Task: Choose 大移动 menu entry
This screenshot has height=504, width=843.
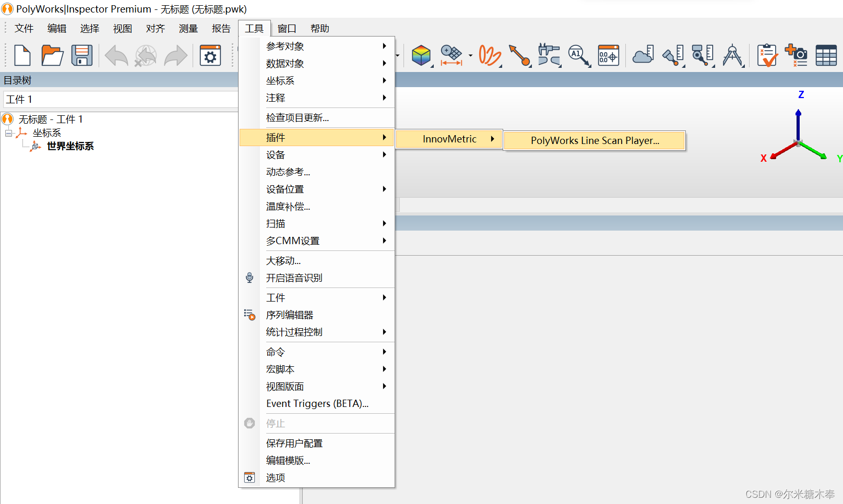Action: pyautogui.click(x=317, y=260)
